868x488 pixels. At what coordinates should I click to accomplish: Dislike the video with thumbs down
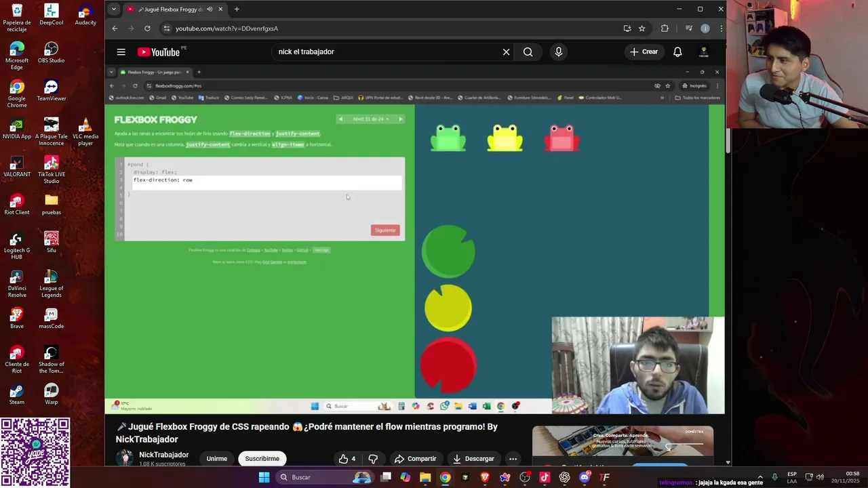373,459
